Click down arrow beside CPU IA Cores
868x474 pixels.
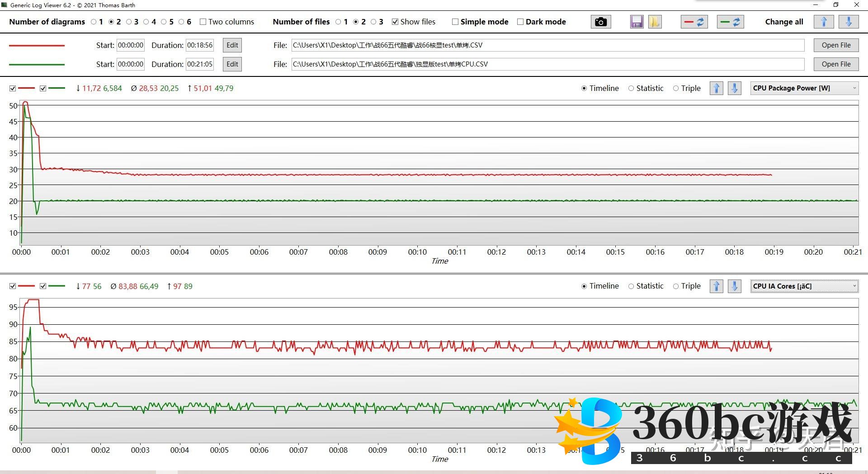734,286
